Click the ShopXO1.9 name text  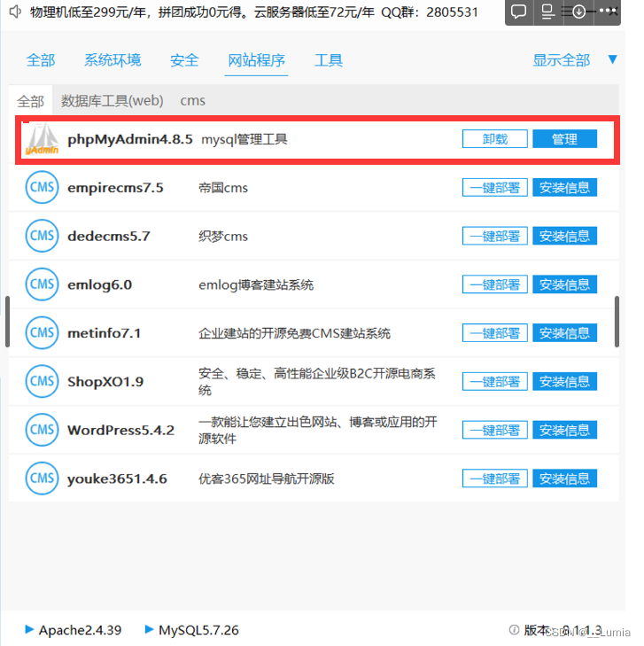point(105,382)
